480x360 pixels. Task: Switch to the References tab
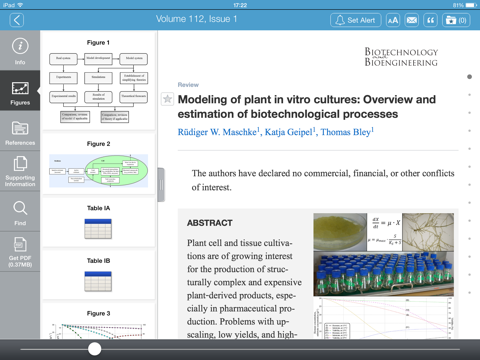point(20,132)
